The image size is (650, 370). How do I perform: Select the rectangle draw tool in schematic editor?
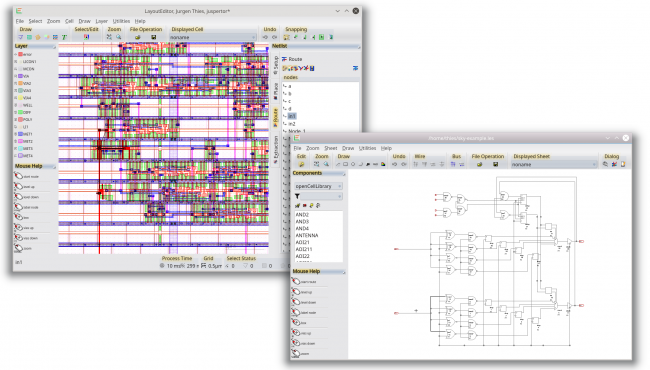click(x=345, y=164)
